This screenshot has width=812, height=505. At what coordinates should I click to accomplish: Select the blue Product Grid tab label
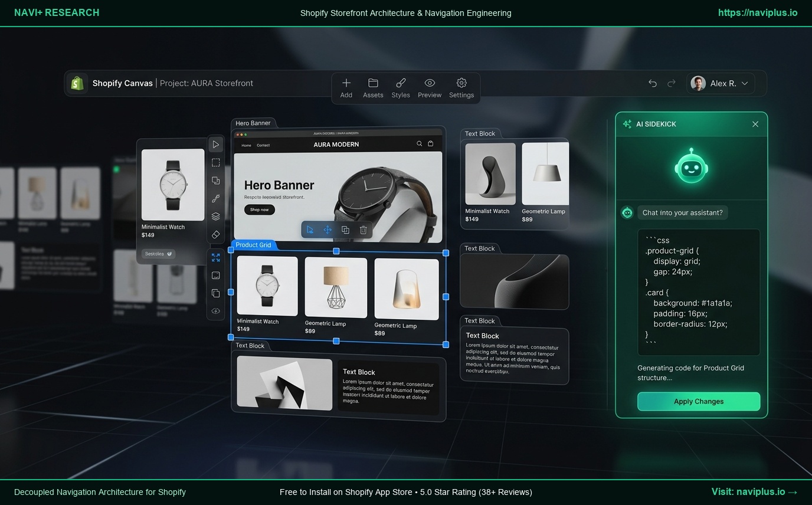point(254,245)
